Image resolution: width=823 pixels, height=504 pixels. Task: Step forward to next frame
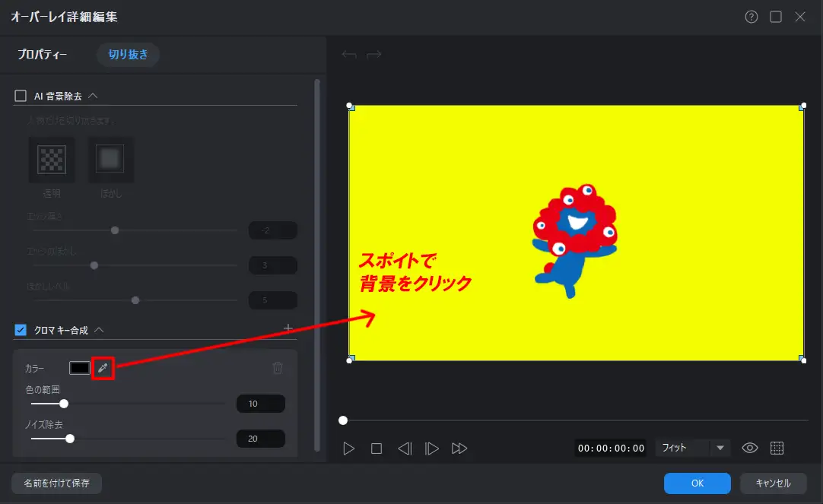[x=431, y=449]
